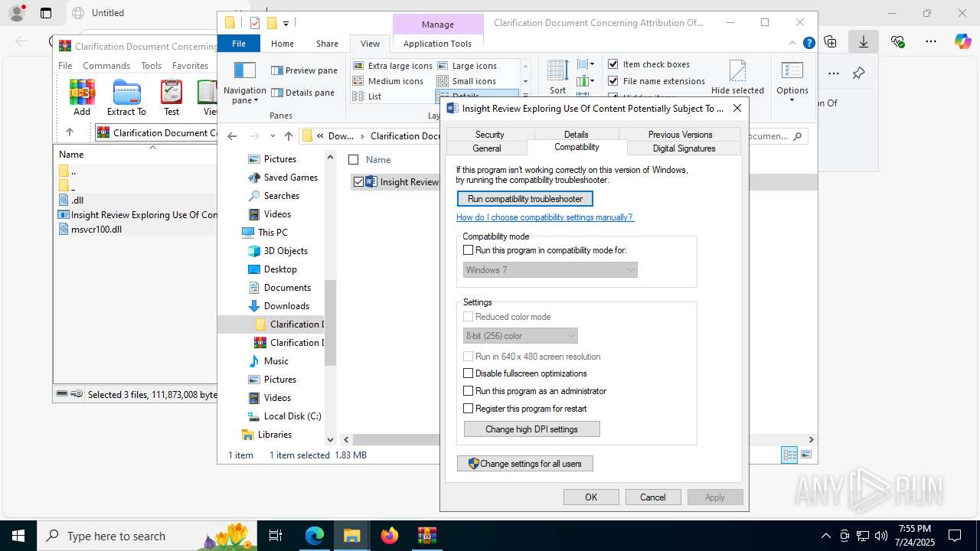Viewport: 980px width, 551px height.
Task: Open Firefox from taskbar
Action: [390, 536]
